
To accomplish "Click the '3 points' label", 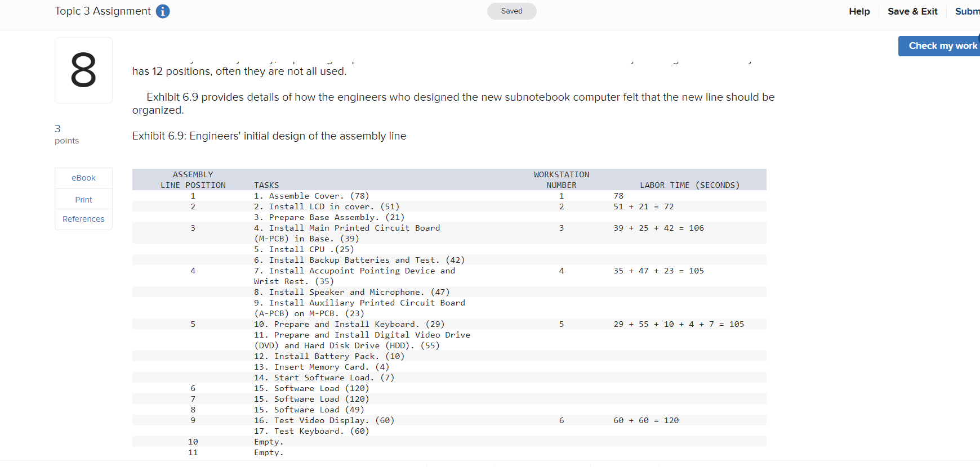I will [66, 134].
